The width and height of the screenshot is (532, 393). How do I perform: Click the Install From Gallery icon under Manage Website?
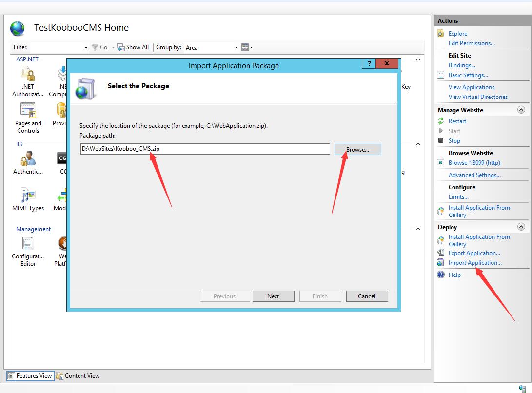[x=440, y=212]
